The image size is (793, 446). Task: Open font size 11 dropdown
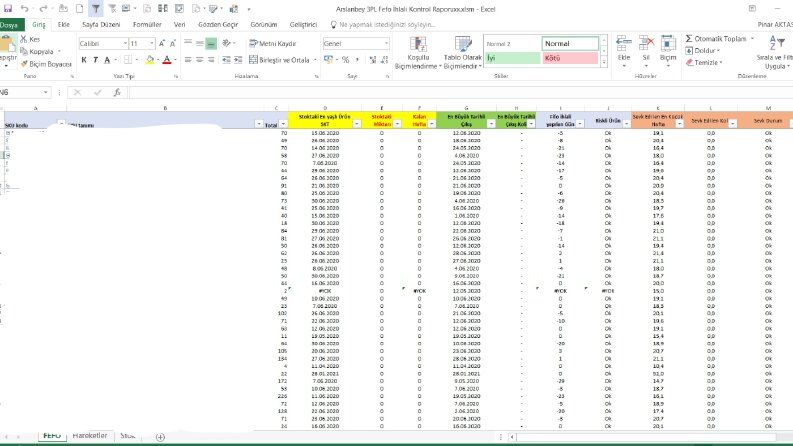click(x=152, y=43)
